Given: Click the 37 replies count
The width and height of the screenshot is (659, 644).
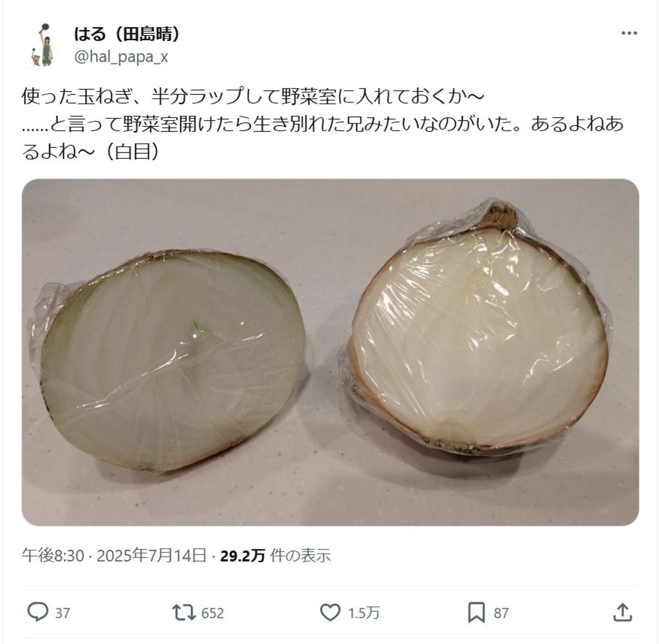Looking at the screenshot, I should [x=63, y=613].
